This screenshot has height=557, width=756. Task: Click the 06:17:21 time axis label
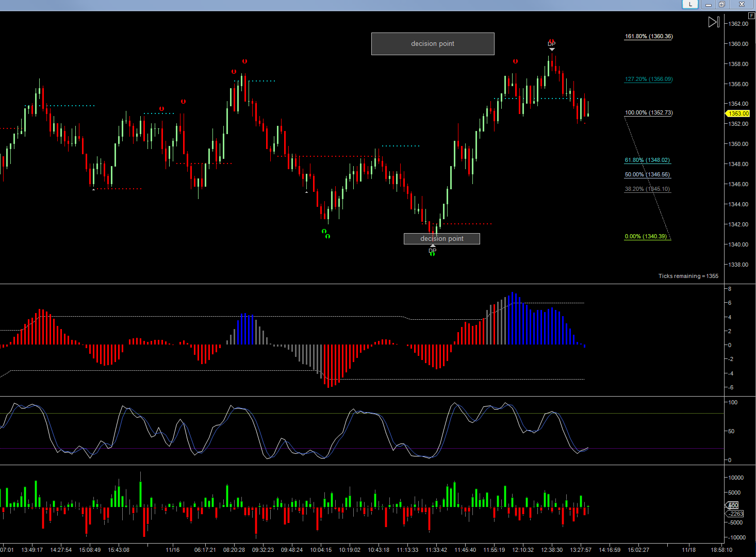tap(205, 550)
